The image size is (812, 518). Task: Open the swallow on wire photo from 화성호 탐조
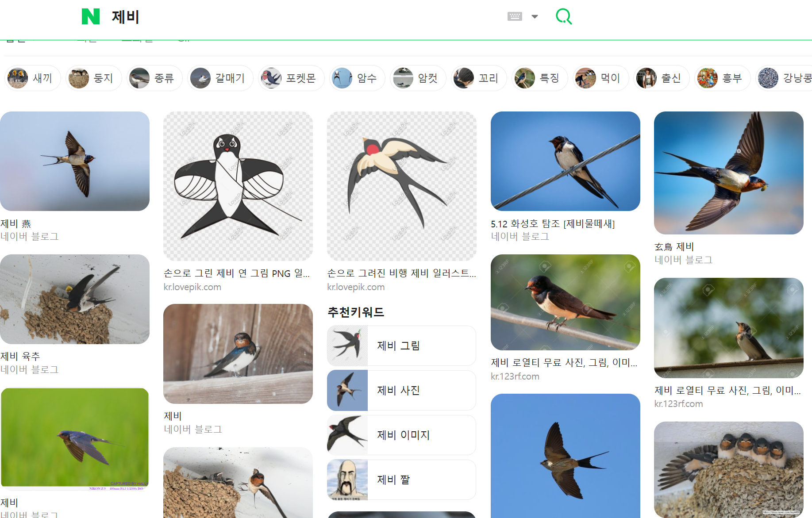point(566,161)
